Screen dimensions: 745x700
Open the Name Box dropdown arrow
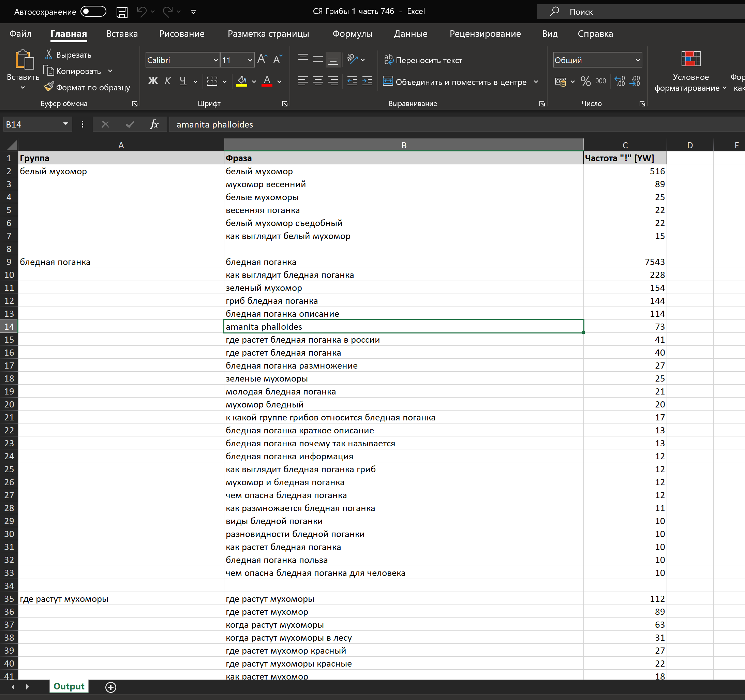click(x=65, y=124)
